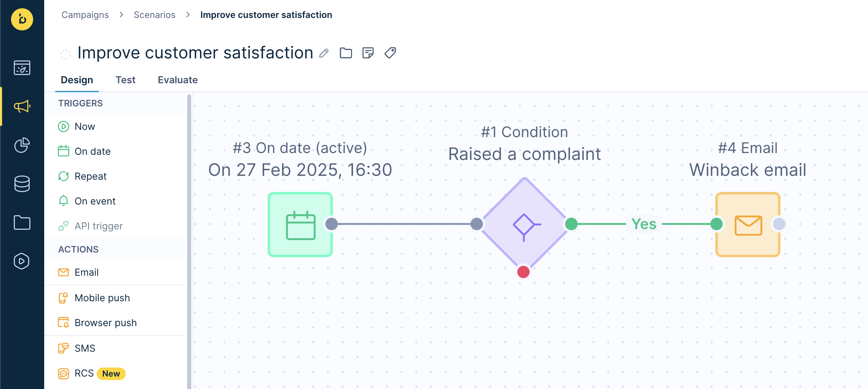Go to Scenarios in breadcrumb
The width and height of the screenshot is (868, 389).
click(154, 15)
